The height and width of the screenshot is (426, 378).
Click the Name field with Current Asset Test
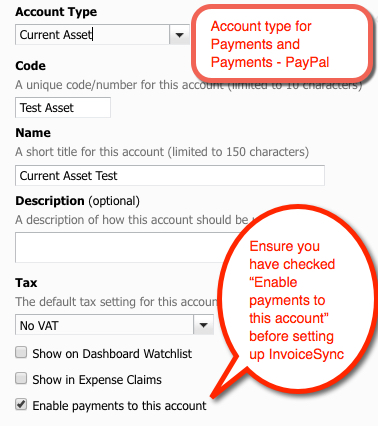[170, 176]
